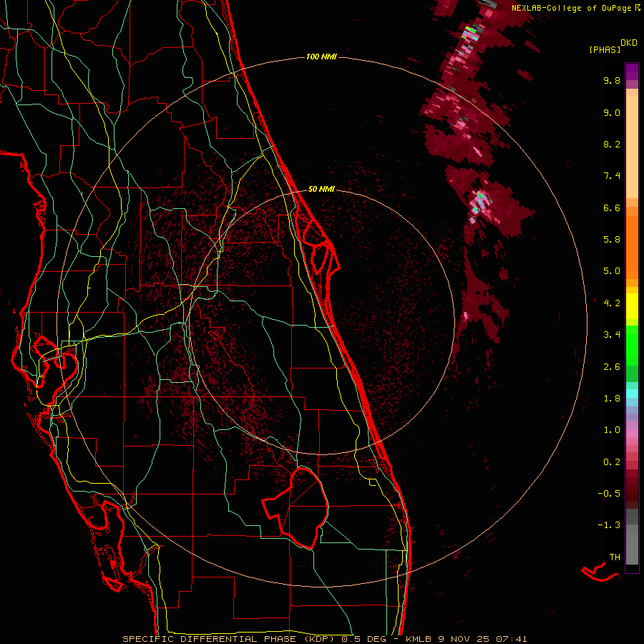Viewport: 644px width, 644px height.
Task: Select the 5.8 scale value
Action: [x=612, y=240]
